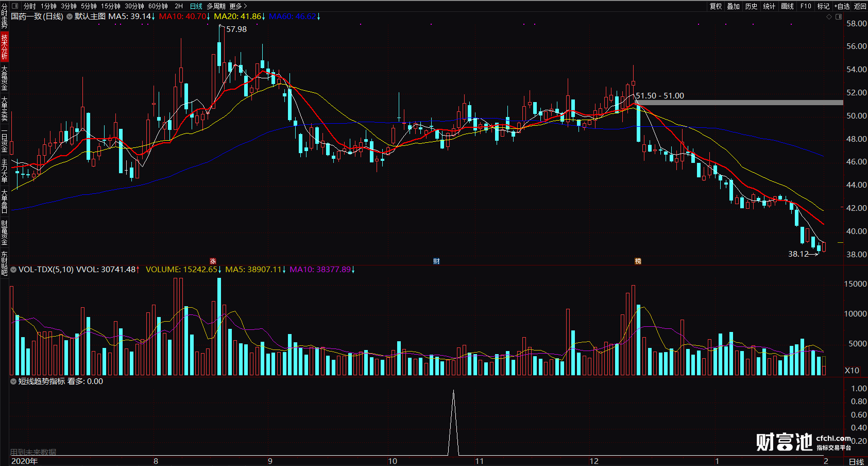Image resolution: width=868 pixels, height=466 pixels.
Task: Open F10 company info
Action: click(x=806, y=6)
